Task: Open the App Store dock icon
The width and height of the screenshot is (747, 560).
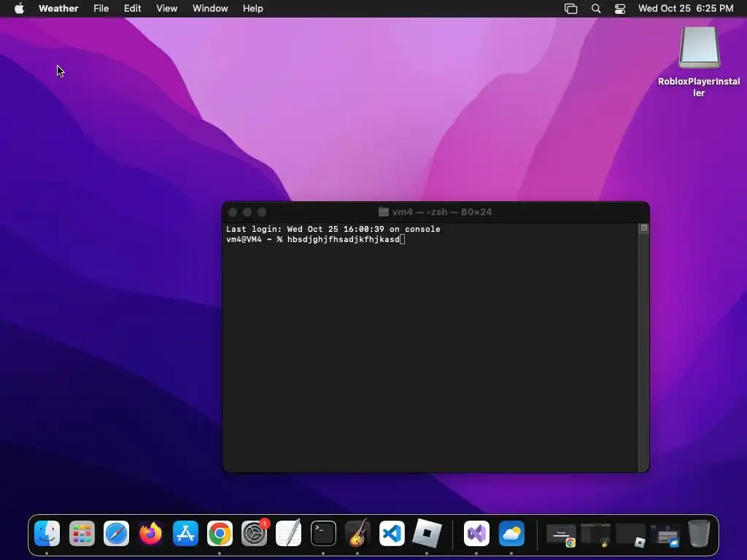Action: click(185, 533)
